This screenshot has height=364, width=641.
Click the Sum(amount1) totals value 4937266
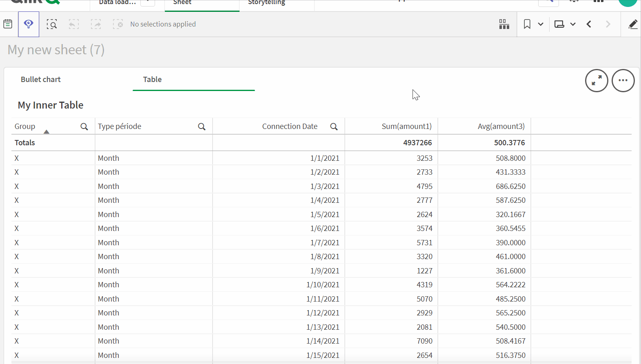417,143
